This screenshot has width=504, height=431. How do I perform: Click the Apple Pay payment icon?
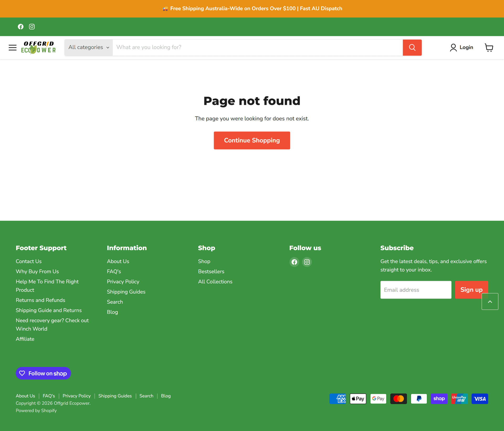coord(358,399)
